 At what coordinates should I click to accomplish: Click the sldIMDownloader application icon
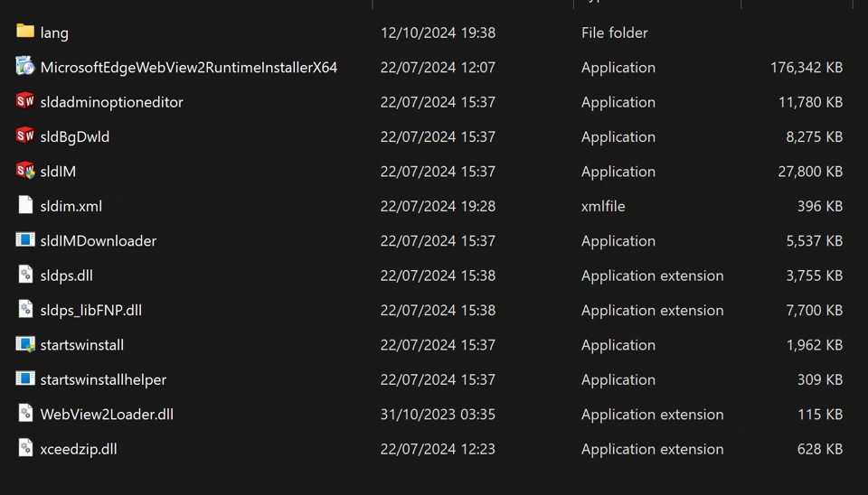(x=25, y=240)
